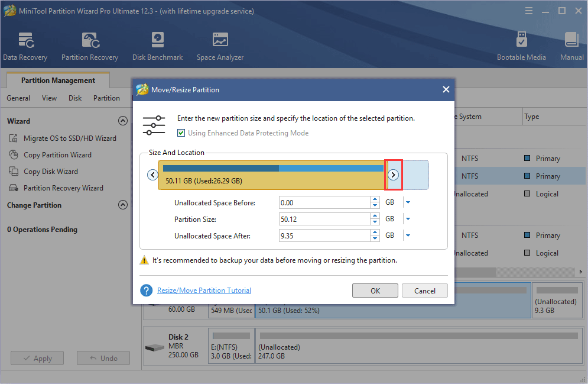
Task: Select the E:(NTFS) partition on Disk 2
Action: 232,346
